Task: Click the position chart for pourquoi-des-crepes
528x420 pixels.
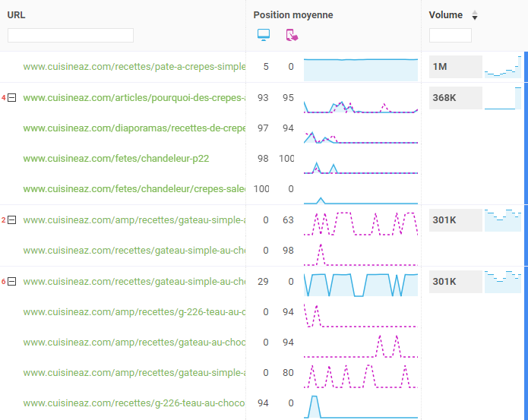Action: tap(361, 106)
